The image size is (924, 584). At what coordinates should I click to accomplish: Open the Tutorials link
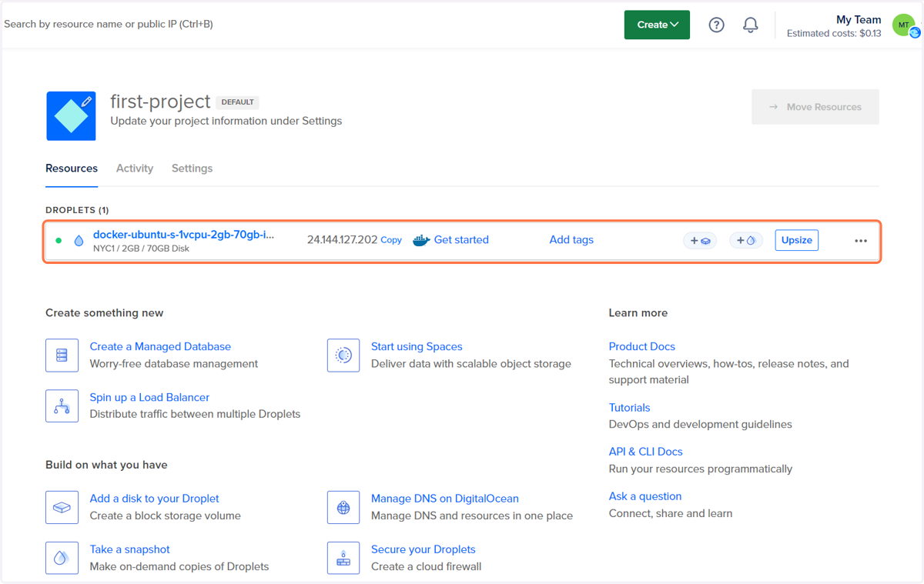click(x=629, y=408)
